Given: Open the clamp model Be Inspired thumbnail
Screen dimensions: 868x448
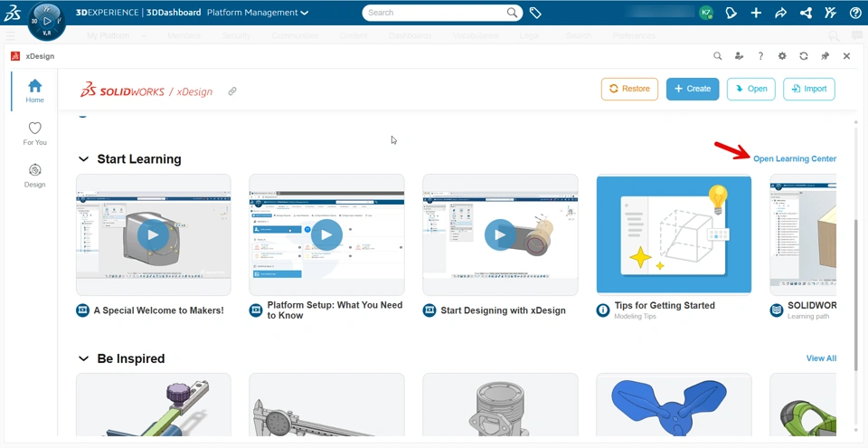Looking at the screenshot, I should click(x=154, y=405).
